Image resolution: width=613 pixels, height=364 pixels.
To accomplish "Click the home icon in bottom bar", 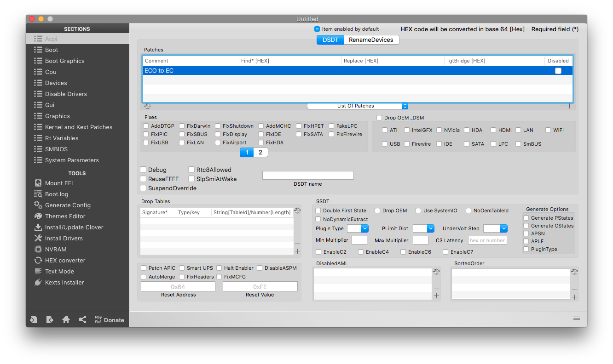I will pyautogui.click(x=66, y=320).
